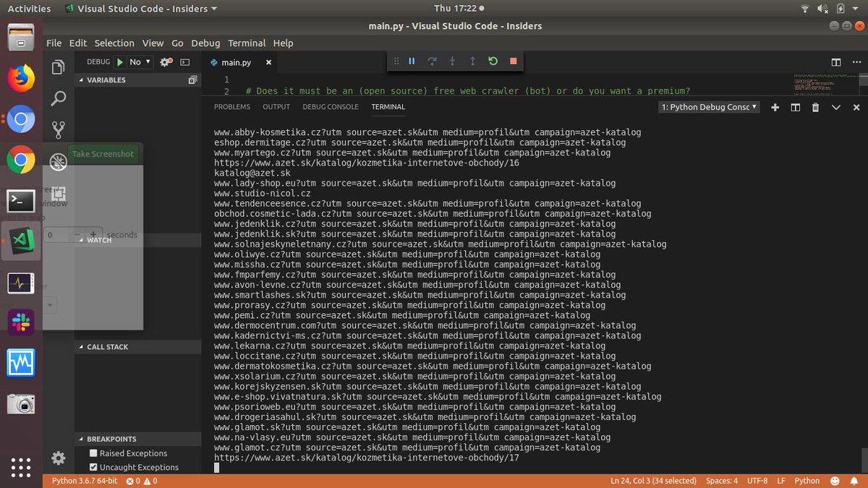Open the debug console from debug header
This screenshot has width=868, height=488.
tap(184, 62)
